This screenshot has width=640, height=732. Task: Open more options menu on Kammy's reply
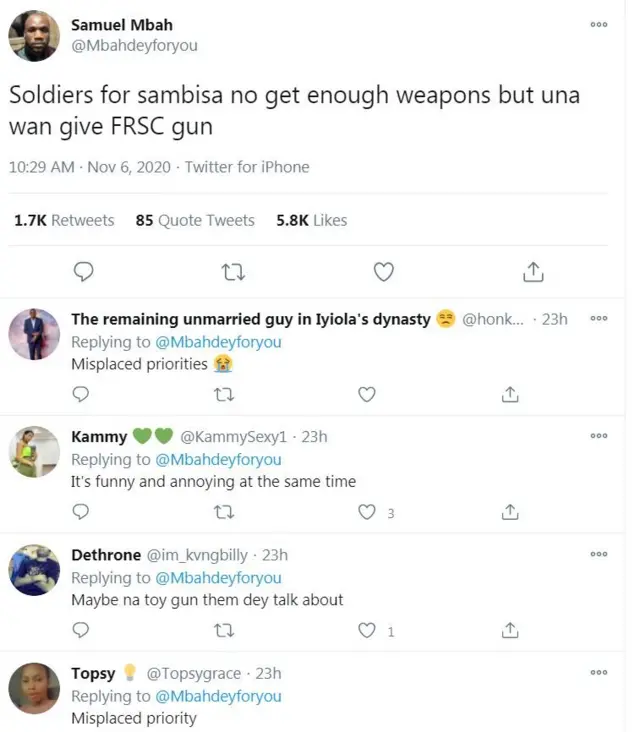click(599, 437)
